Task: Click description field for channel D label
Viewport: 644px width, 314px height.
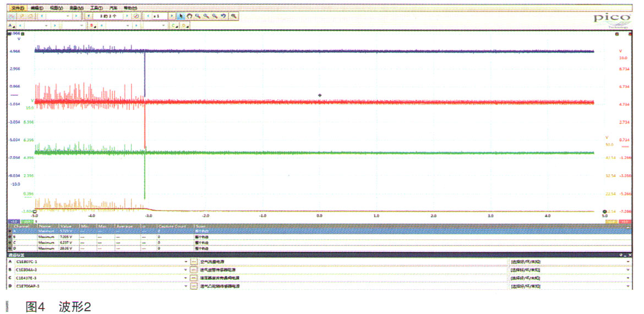Action: [353, 286]
